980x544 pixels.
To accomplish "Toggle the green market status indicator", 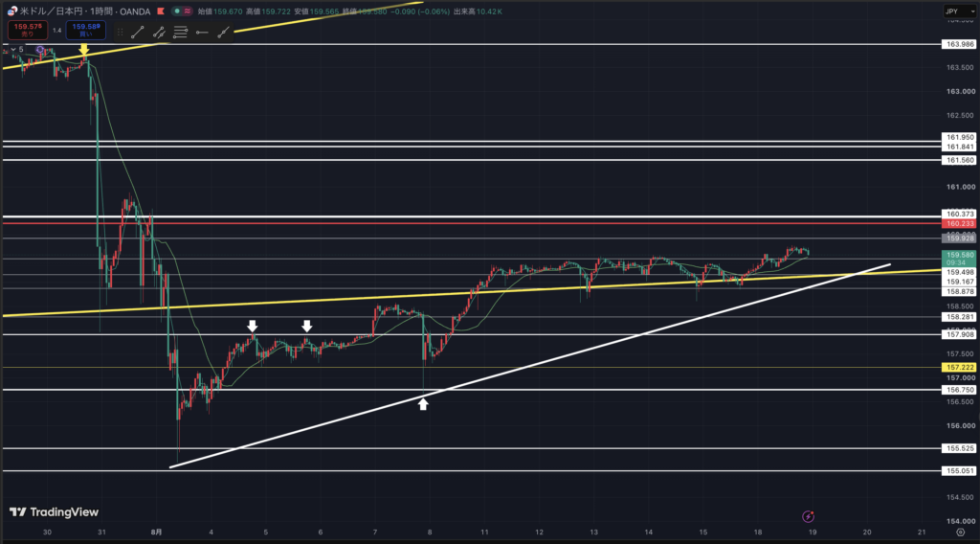I will tap(177, 11).
